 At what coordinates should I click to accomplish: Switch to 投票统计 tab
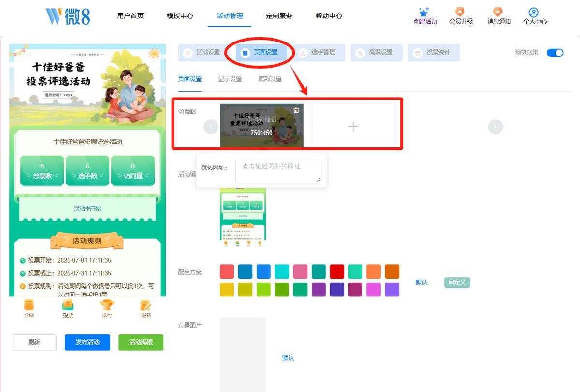point(434,53)
